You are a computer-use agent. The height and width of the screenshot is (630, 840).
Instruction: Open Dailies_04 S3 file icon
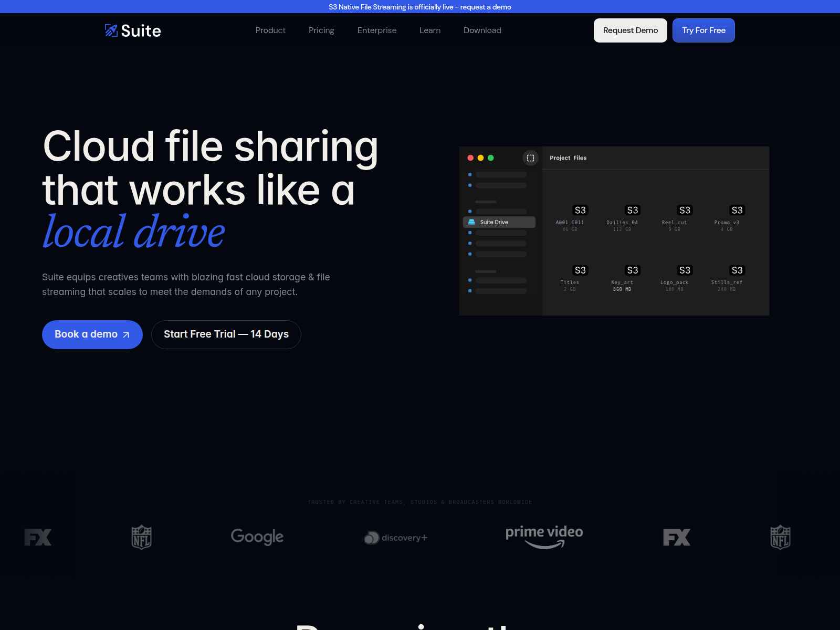click(x=633, y=210)
